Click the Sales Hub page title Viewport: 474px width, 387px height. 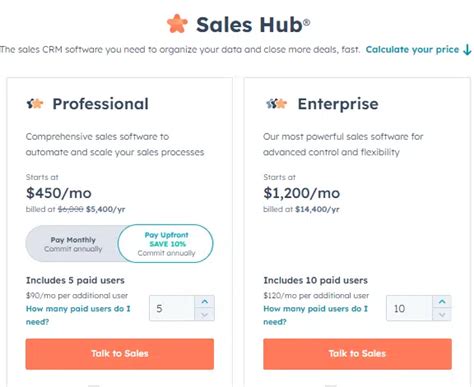pos(253,25)
